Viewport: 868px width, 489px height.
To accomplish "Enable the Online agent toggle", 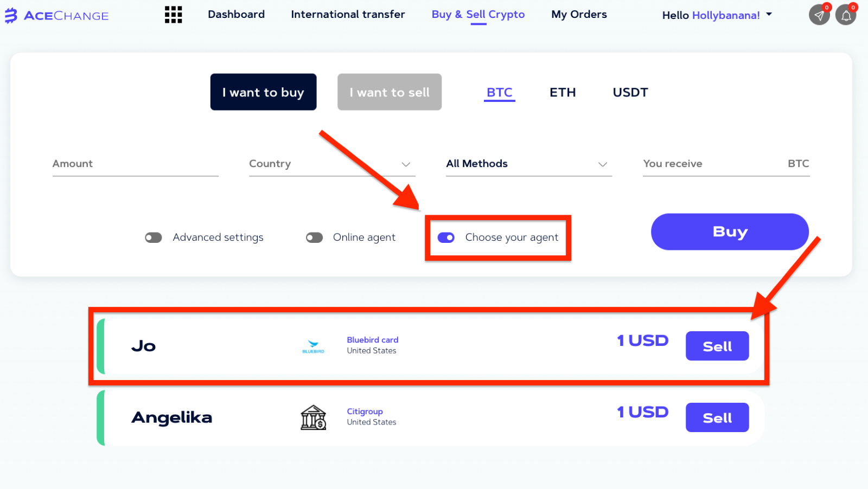I will click(x=314, y=237).
